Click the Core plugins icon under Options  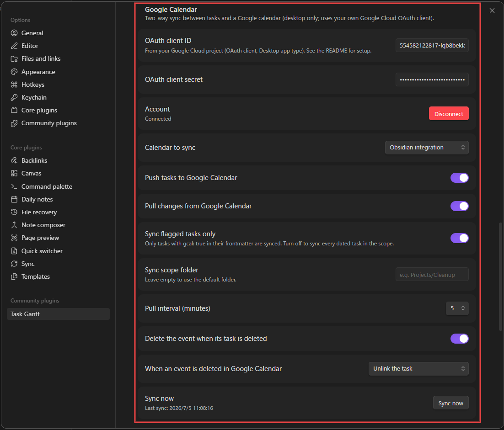click(14, 111)
